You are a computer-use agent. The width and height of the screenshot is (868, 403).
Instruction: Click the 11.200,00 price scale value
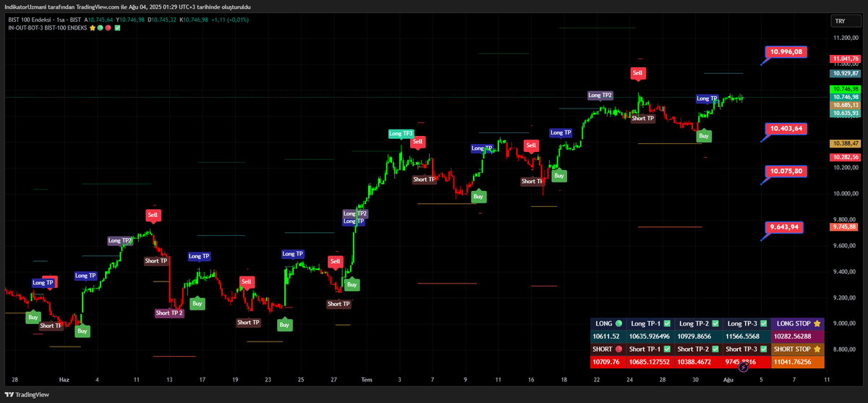tap(846, 38)
